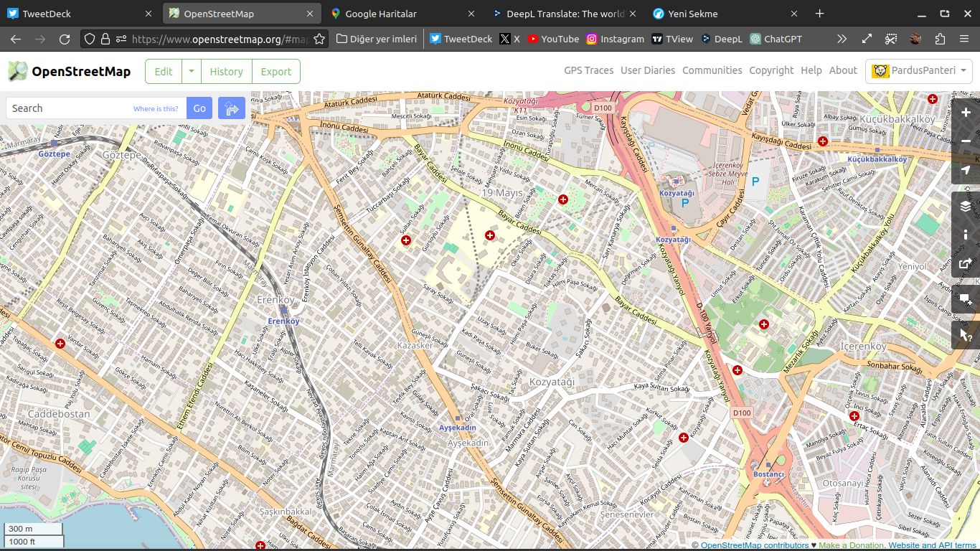Show my location on the map
Viewport: 980px width, 551px height.
[x=966, y=170]
